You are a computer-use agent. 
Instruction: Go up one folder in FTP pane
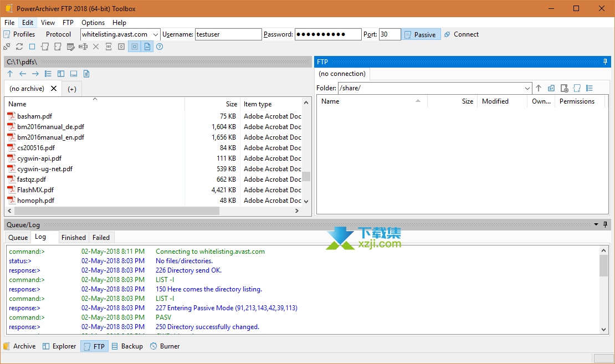tap(539, 88)
